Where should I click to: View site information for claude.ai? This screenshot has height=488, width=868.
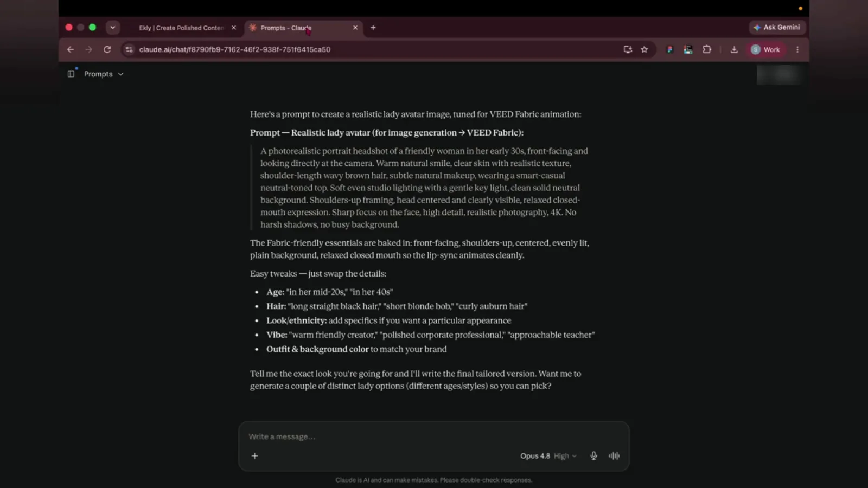click(129, 49)
